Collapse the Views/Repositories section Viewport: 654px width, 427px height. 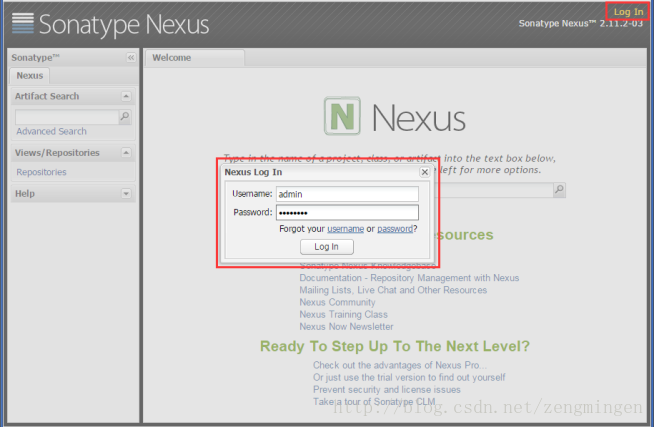point(126,153)
